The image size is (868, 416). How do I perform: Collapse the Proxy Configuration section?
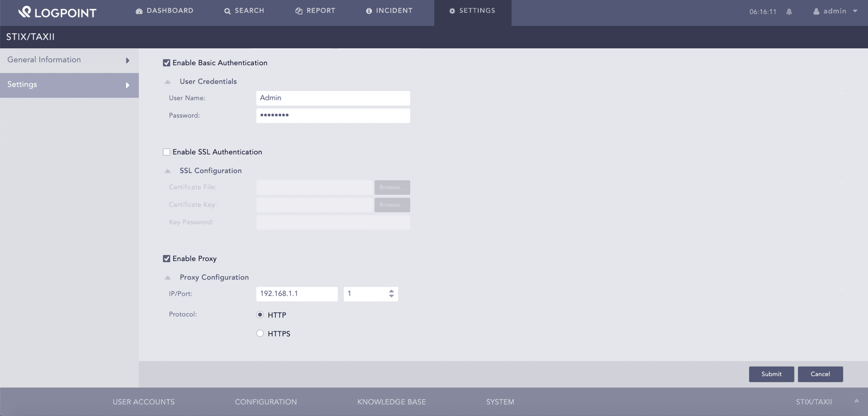coord(167,277)
